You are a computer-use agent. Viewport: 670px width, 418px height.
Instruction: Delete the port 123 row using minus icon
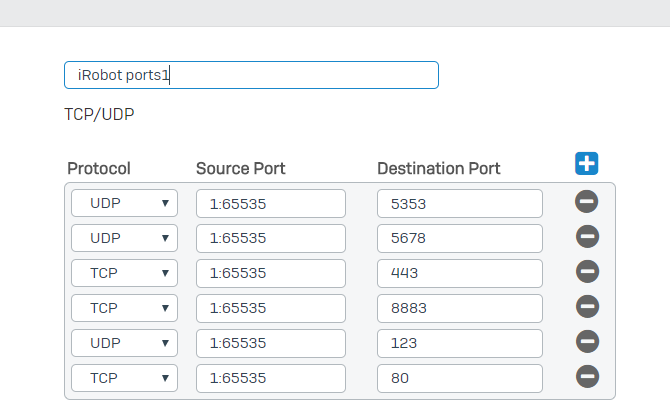click(587, 342)
